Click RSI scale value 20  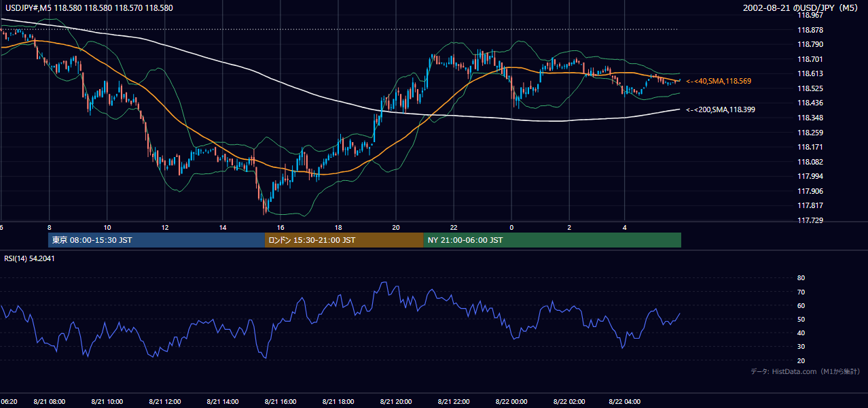coord(801,360)
